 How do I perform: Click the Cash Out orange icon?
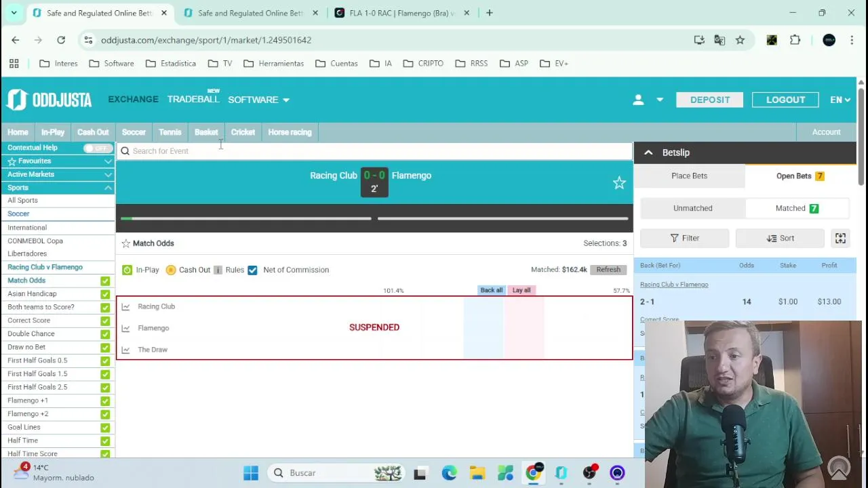pyautogui.click(x=171, y=270)
